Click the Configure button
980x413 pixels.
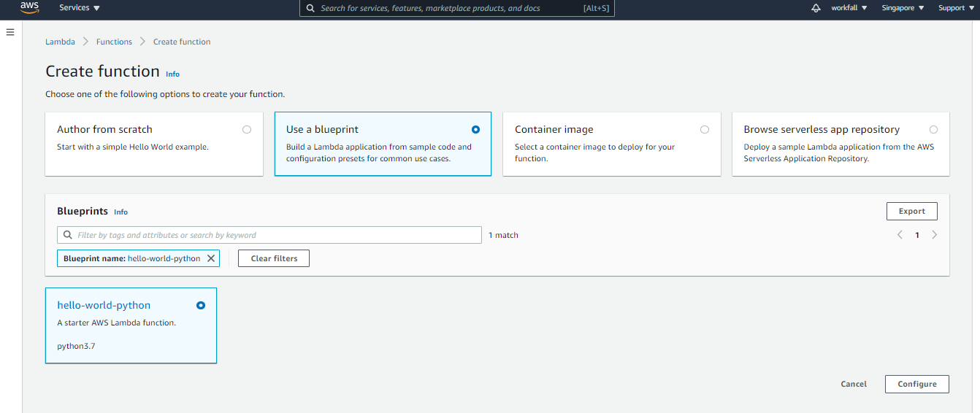coord(917,384)
